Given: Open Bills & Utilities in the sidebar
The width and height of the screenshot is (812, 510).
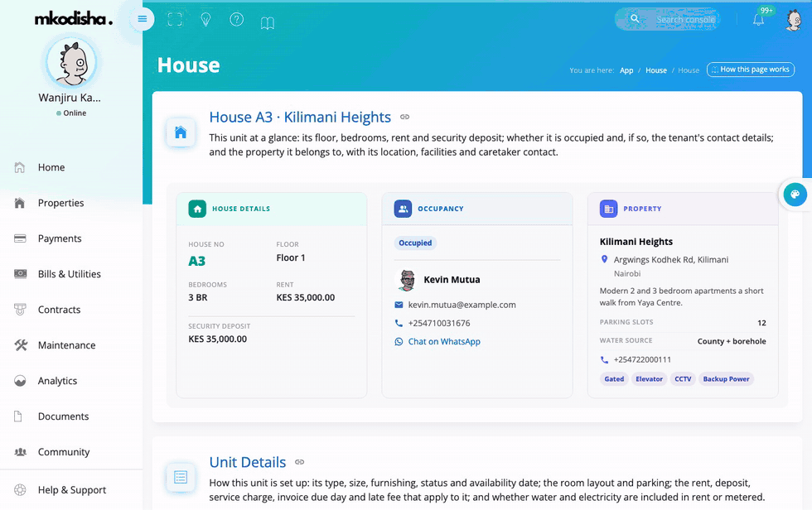Looking at the screenshot, I should pos(71,274).
